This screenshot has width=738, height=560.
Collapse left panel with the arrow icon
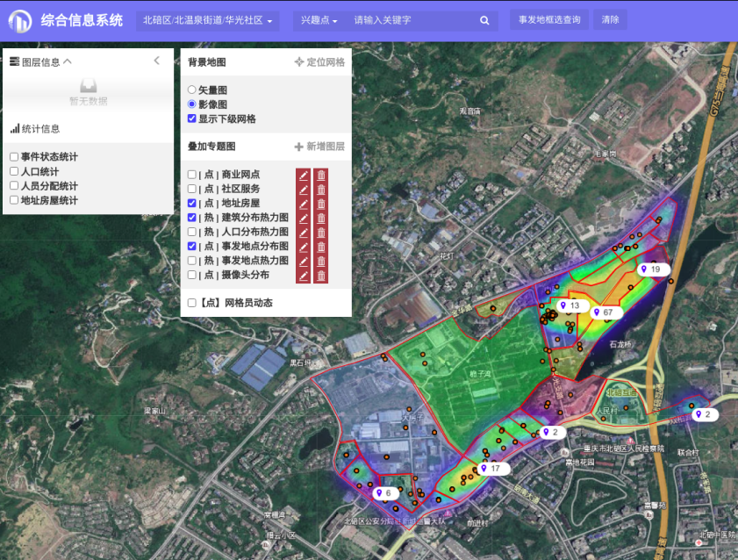(156, 61)
